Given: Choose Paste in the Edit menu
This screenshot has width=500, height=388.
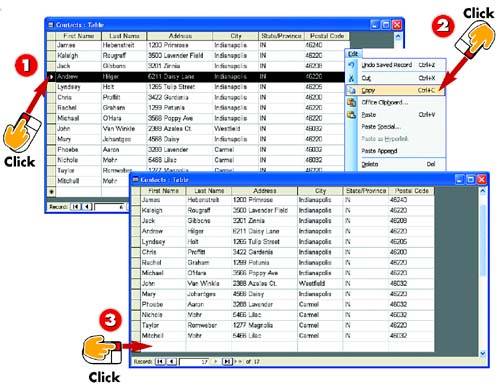Looking at the screenshot, I should tap(396, 115).
